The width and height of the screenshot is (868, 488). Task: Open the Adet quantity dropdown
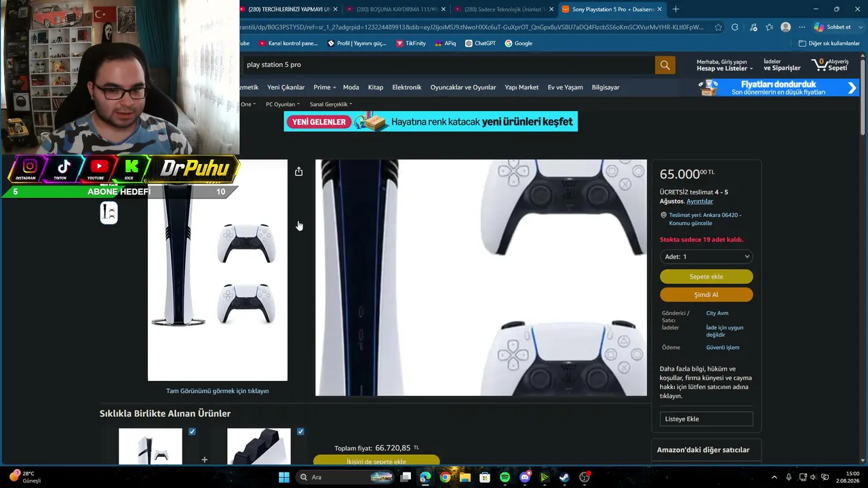(x=706, y=257)
